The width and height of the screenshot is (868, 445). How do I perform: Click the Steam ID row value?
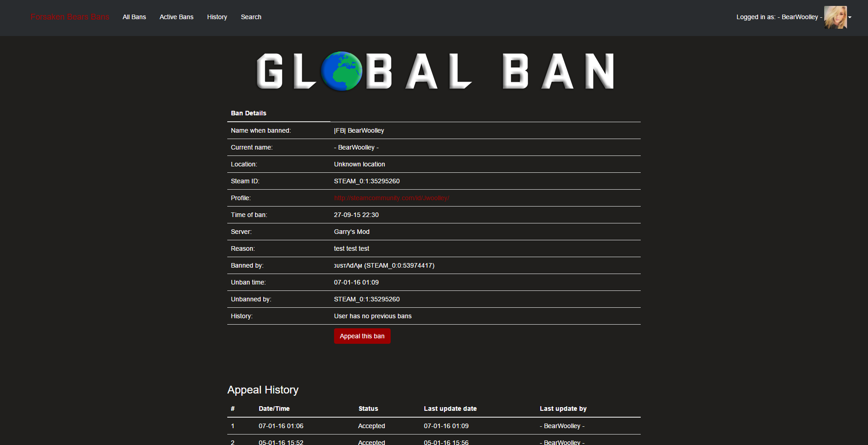(x=366, y=181)
